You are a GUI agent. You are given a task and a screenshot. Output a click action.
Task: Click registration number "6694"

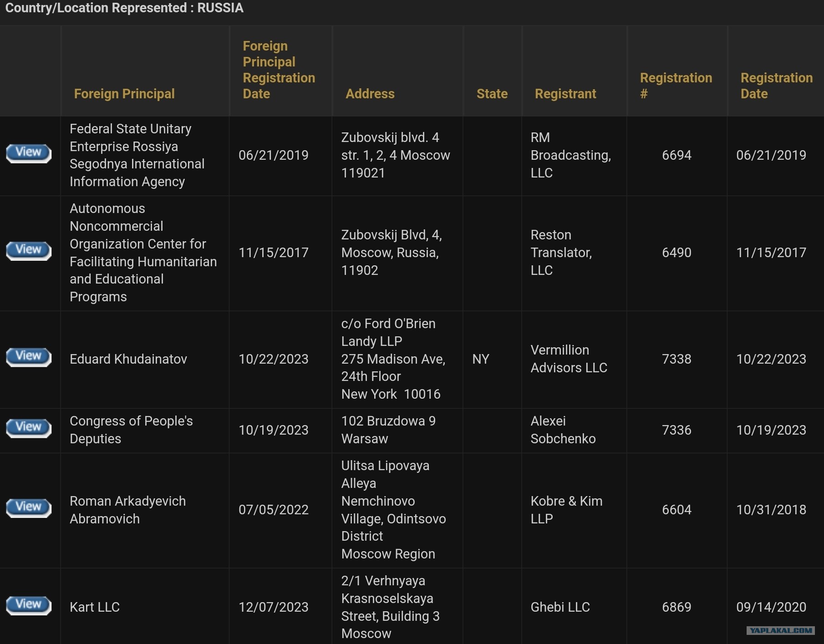point(676,155)
